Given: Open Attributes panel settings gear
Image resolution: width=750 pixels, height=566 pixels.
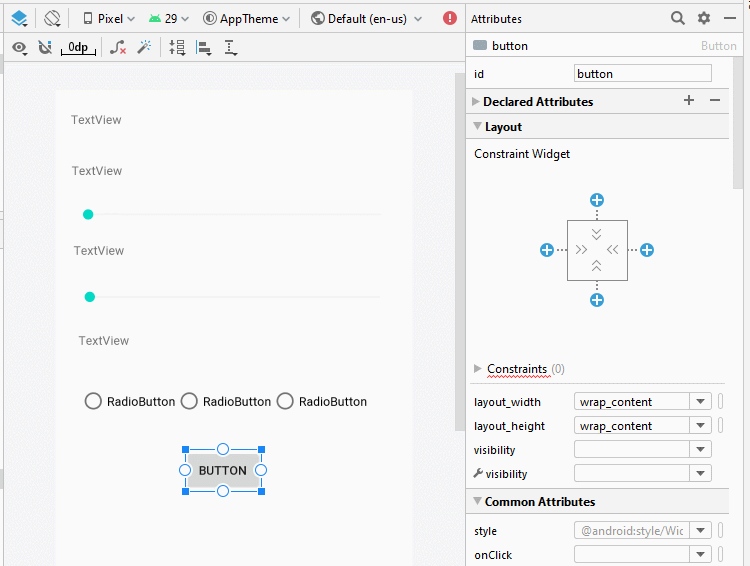Looking at the screenshot, I should (704, 18).
